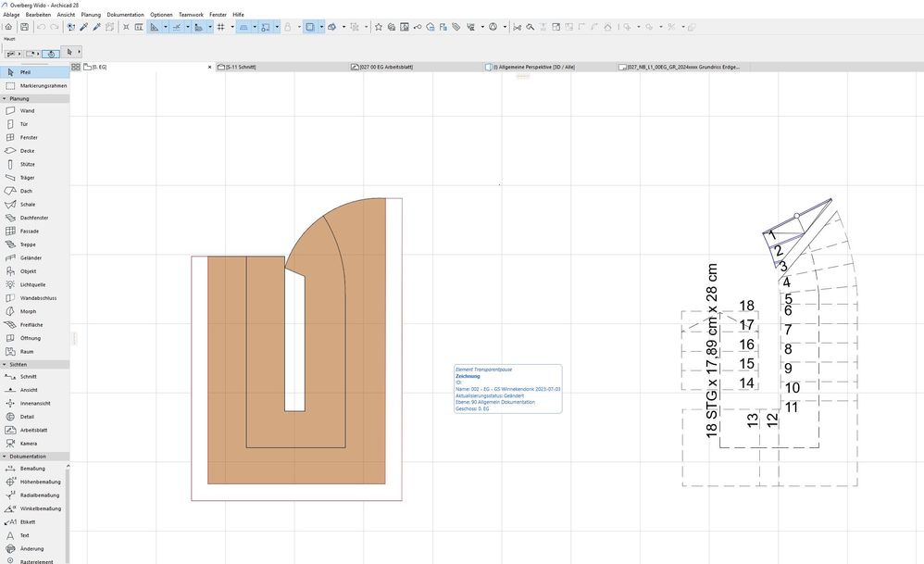Viewport: 924px width, 564px height.
Task: Click the Save icon in toolbar
Action: pos(24,28)
